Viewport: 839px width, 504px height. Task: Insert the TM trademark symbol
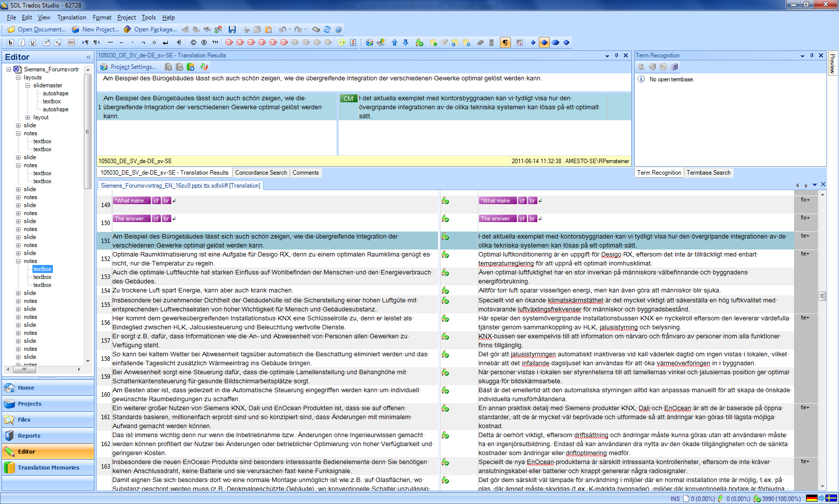coord(215,42)
